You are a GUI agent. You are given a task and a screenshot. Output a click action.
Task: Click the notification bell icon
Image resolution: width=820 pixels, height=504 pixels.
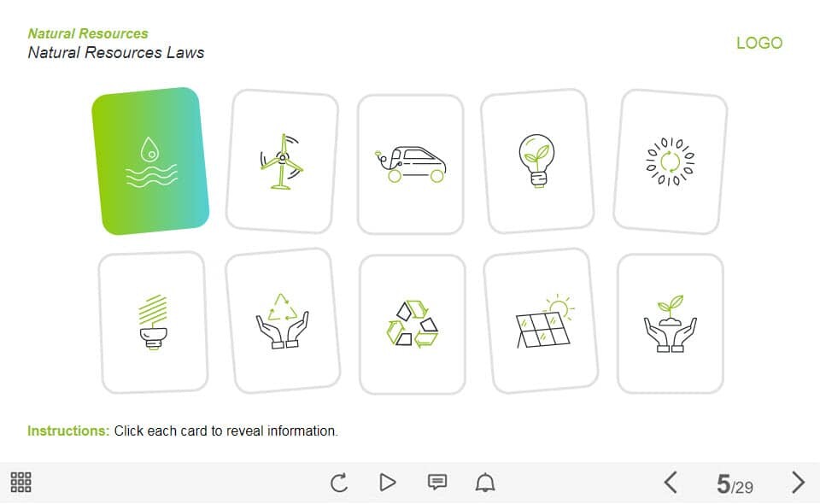[x=485, y=482]
